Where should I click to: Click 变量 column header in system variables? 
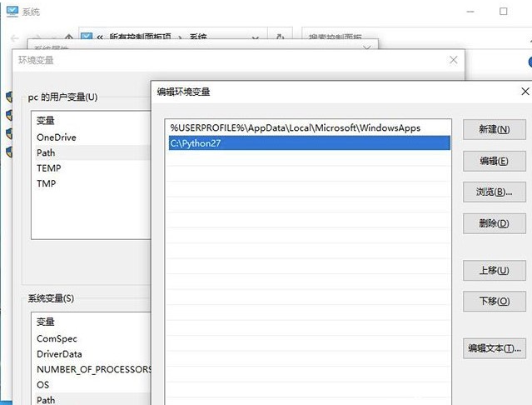[x=46, y=322]
